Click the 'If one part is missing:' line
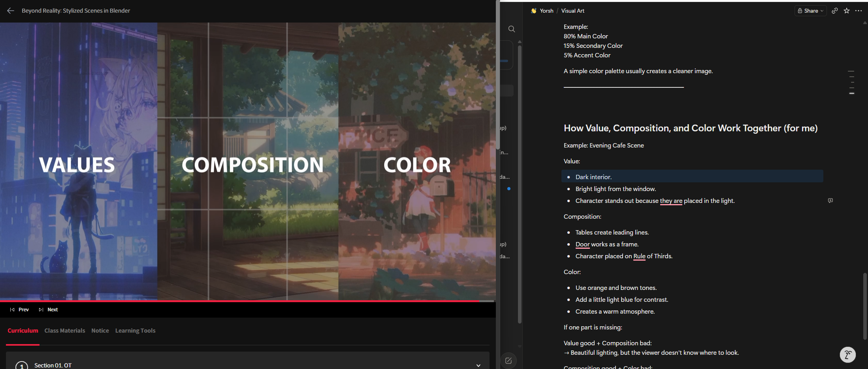 (593, 327)
